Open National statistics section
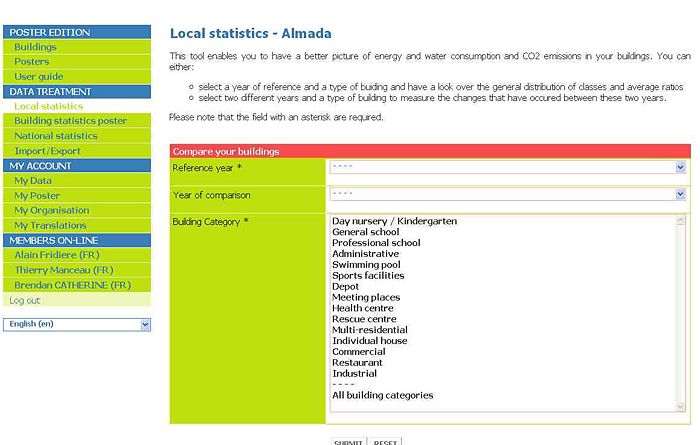700x445 pixels. (56, 136)
